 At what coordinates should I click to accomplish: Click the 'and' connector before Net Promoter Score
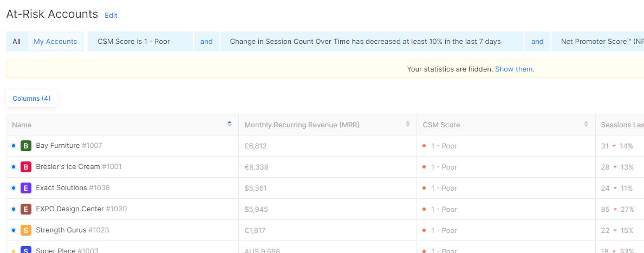tap(537, 42)
